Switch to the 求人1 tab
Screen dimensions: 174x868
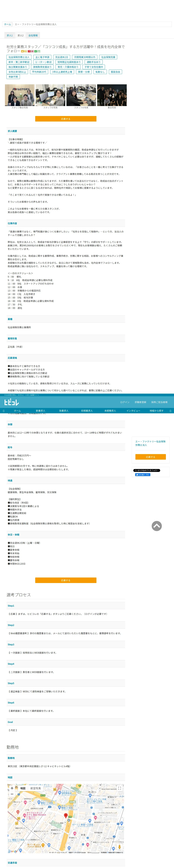(9, 35)
